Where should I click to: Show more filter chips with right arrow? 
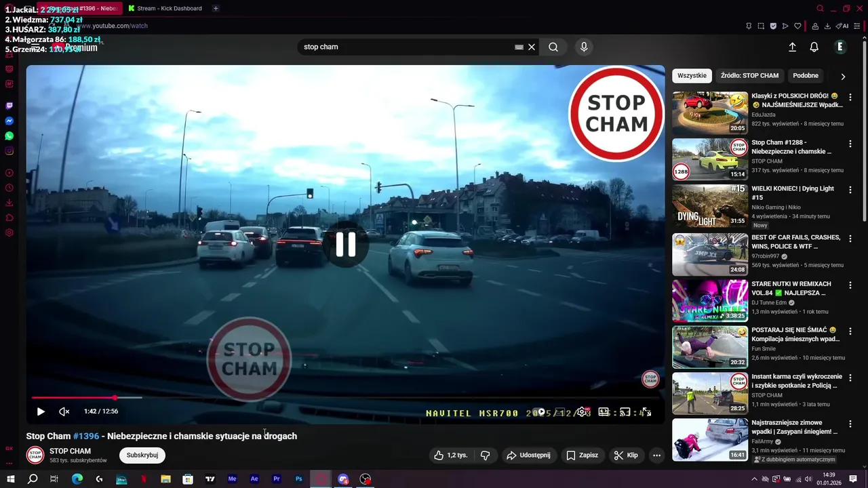(x=843, y=77)
